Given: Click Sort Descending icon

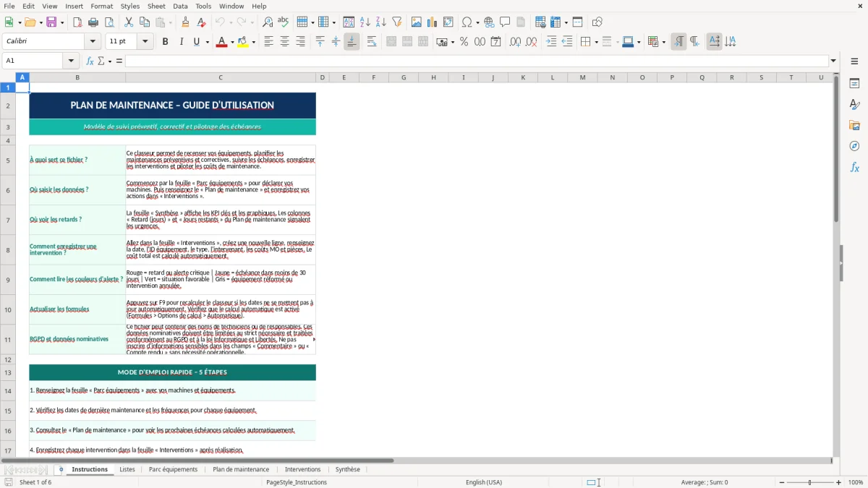Looking at the screenshot, I should (380, 22).
